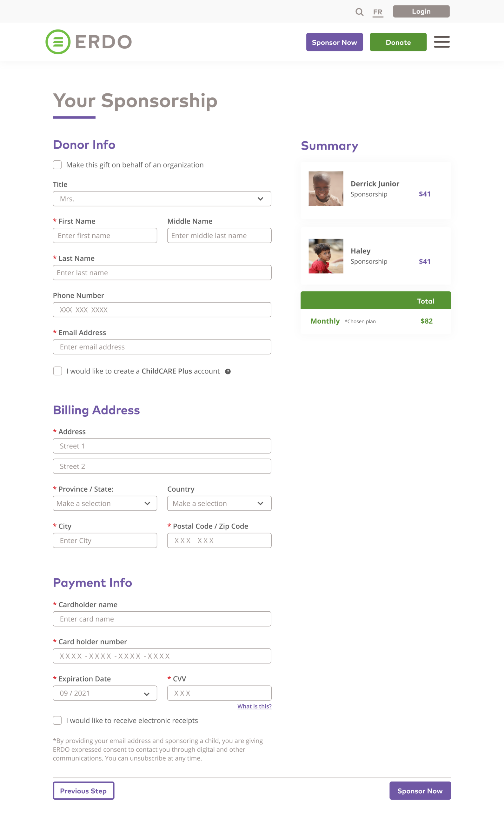This screenshot has height=813, width=504.
Task: Focus the CVV input field
Action: (x=219, y=693)
